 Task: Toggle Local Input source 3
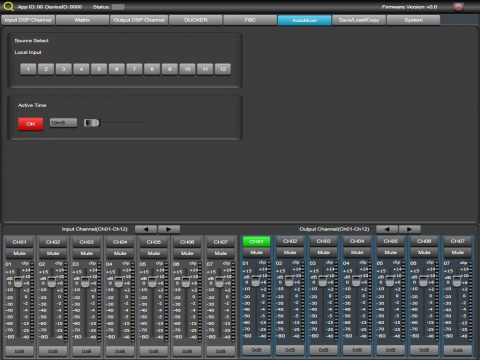point(64,69)
